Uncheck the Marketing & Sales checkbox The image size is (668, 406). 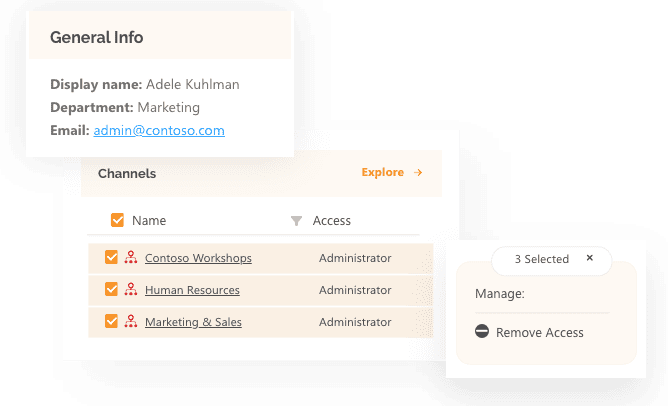point(111,322)
